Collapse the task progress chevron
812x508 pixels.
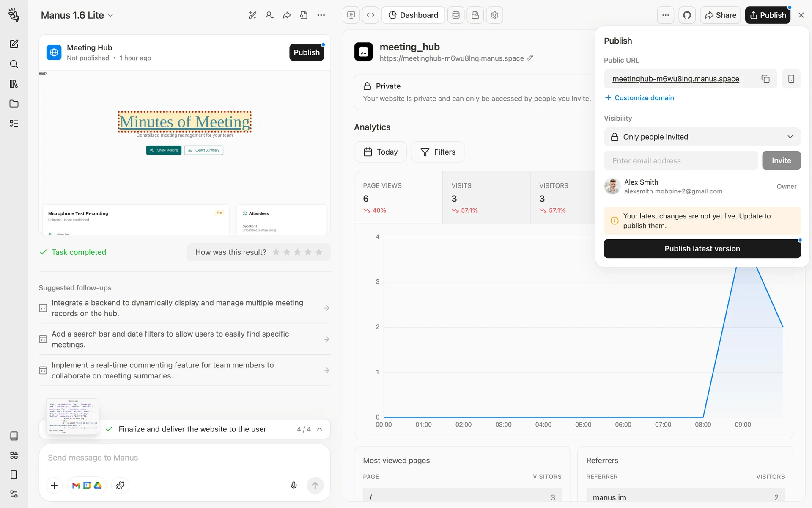coord(320,429)
